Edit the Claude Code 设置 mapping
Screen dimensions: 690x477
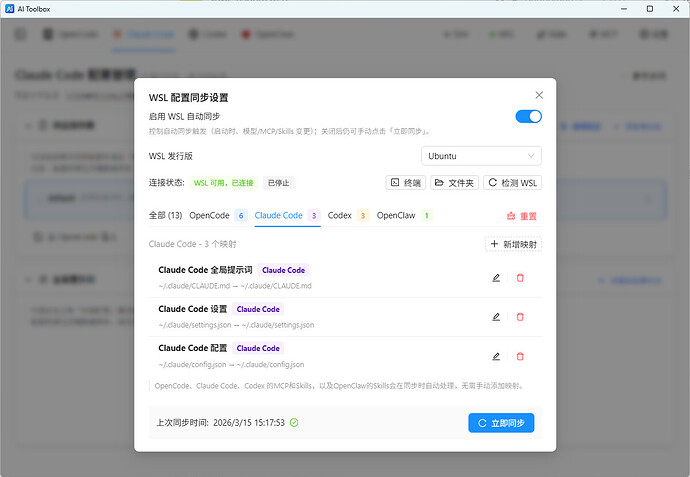pyautogui.click(x=496, y=317)
